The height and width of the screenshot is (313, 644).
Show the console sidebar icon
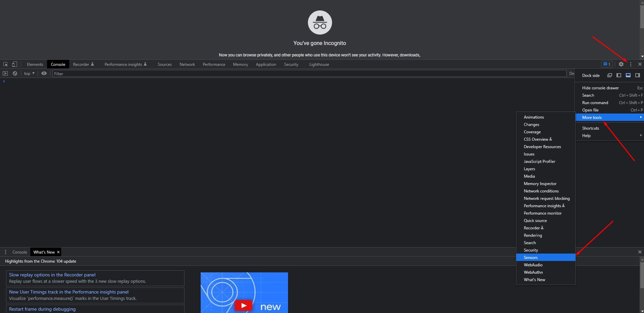[x=5, y=73]
